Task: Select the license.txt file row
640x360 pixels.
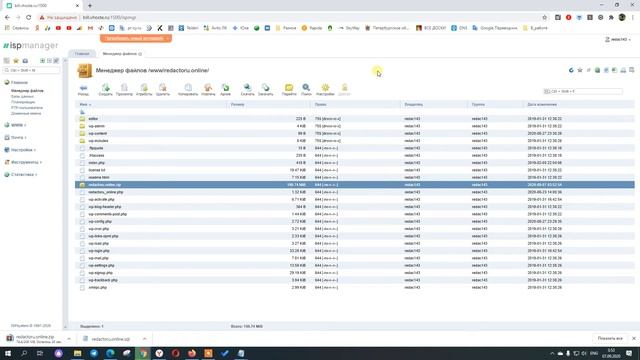Action: (x=355, y=170)
